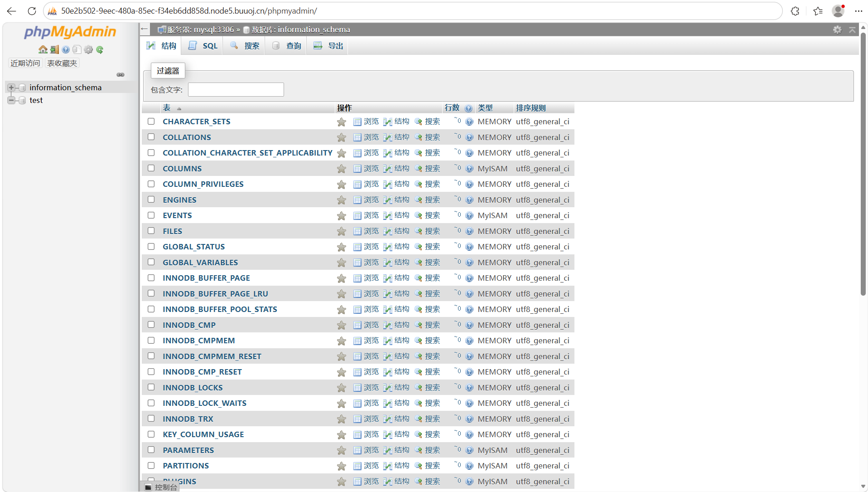This screenshot has width=868, height=492.
Task: Open browser extensions icon
Action: 795,11
